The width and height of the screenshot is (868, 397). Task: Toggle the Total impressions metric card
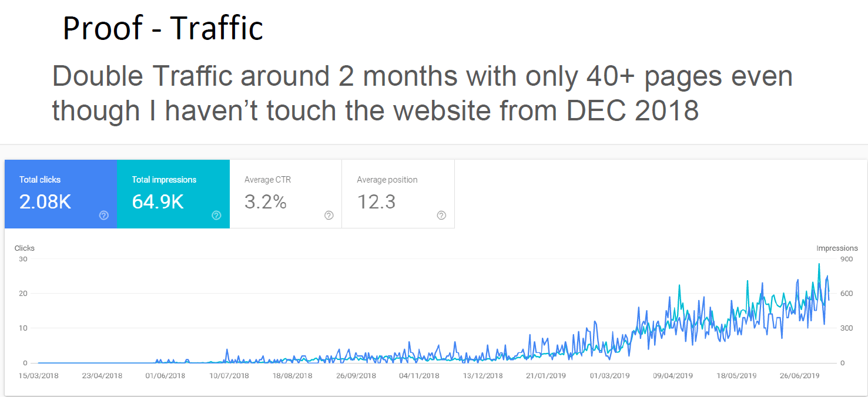tap(173, 194)
